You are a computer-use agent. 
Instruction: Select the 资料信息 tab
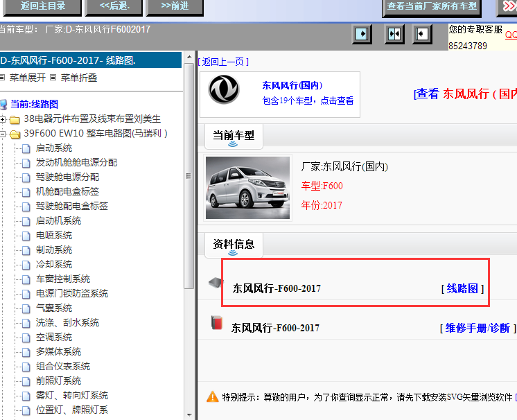tap(234, 245)
